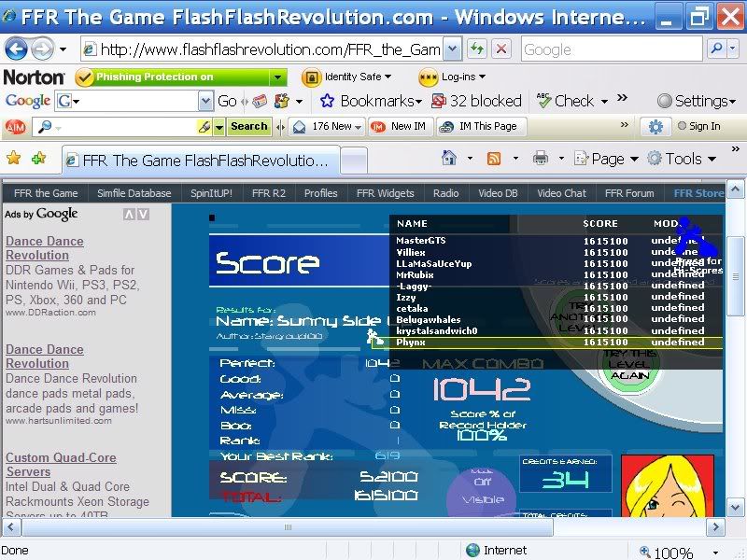This screenshot has width=747, height=560.
Task: Go to the FFR Forum tab
Action: pyautogui.click(x=628, y=193)
